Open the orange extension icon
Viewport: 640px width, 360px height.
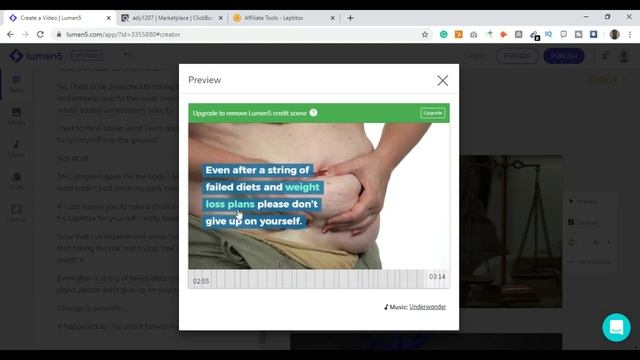click(x=459, y=35)
